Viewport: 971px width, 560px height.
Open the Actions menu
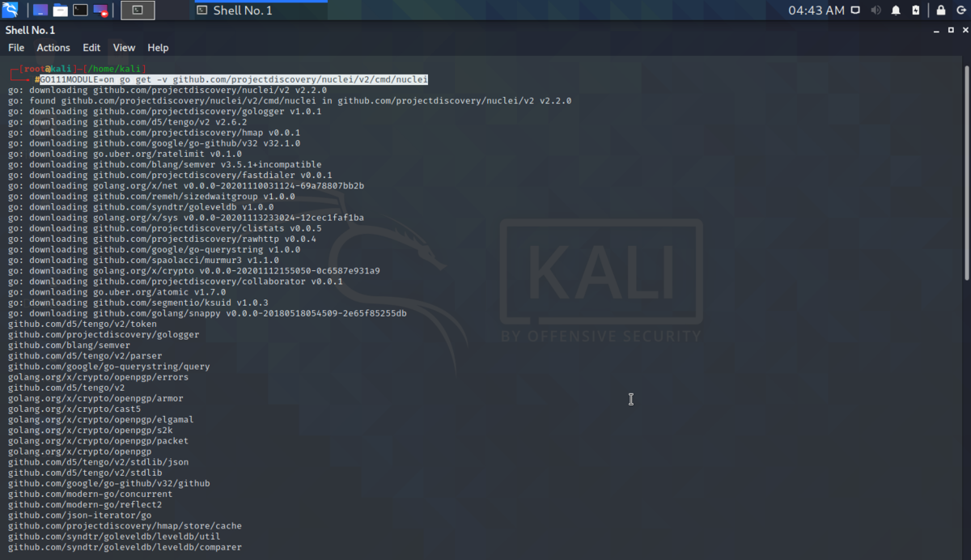click(53, 48)
